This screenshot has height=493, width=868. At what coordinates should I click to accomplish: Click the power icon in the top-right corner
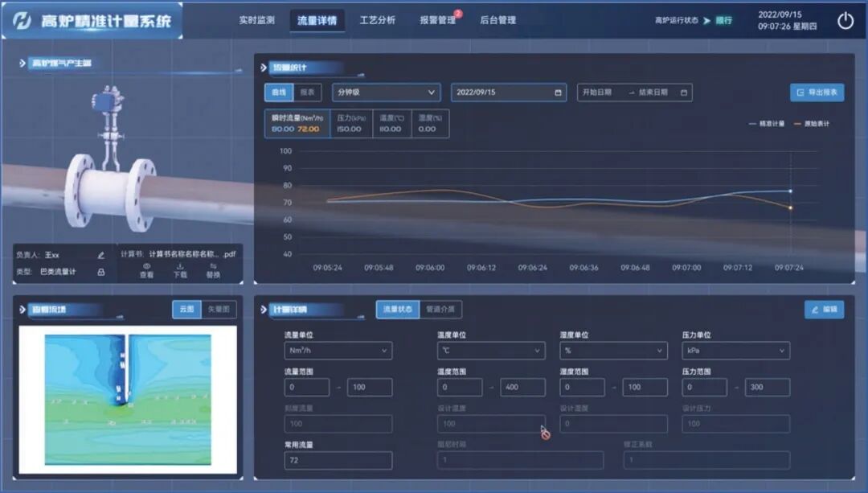(845, 19)
